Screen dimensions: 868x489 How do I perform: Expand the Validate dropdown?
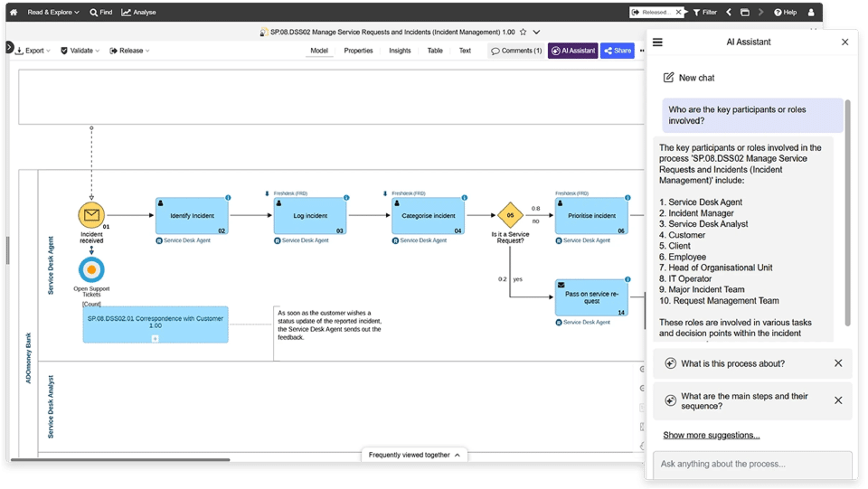[x=80, y=51]
